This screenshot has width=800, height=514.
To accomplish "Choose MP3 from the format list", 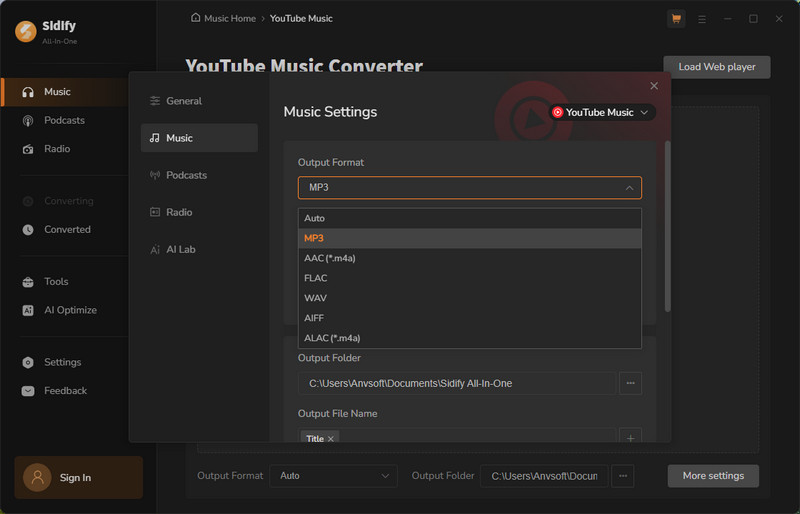I will 469,238.
